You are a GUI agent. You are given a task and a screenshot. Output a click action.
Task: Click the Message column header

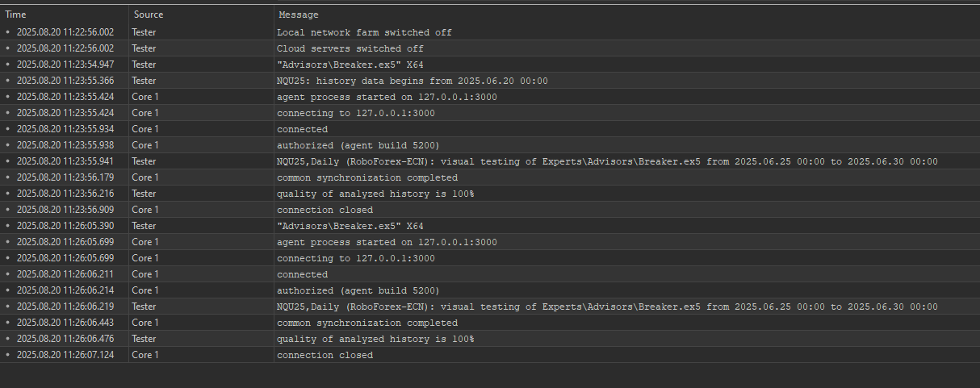coord(626,15)
